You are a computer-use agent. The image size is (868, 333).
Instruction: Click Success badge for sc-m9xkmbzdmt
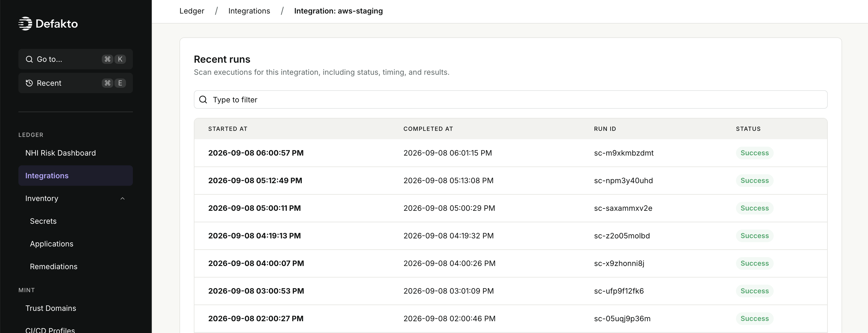(x=754, y=153)
